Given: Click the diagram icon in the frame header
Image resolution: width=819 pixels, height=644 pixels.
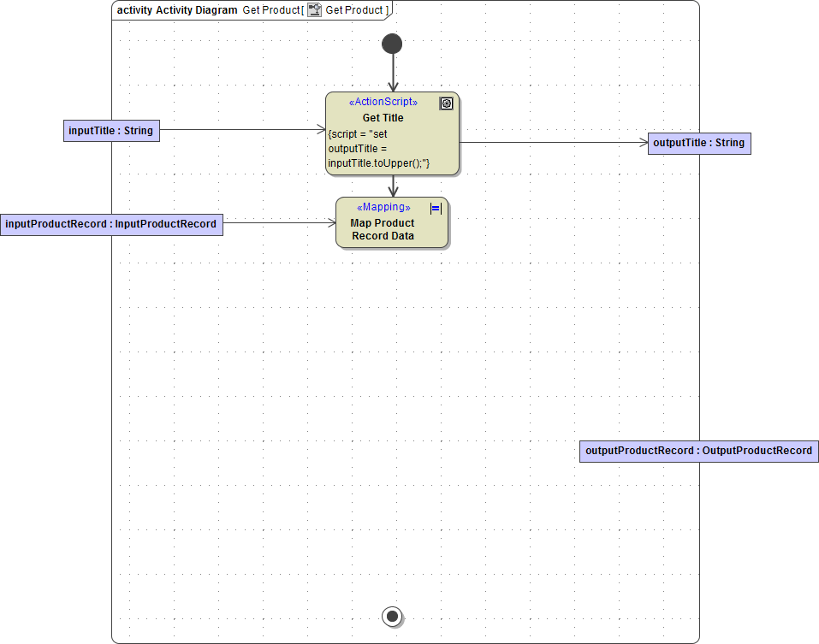Looking at the screenshot, I should coord(314,9).
